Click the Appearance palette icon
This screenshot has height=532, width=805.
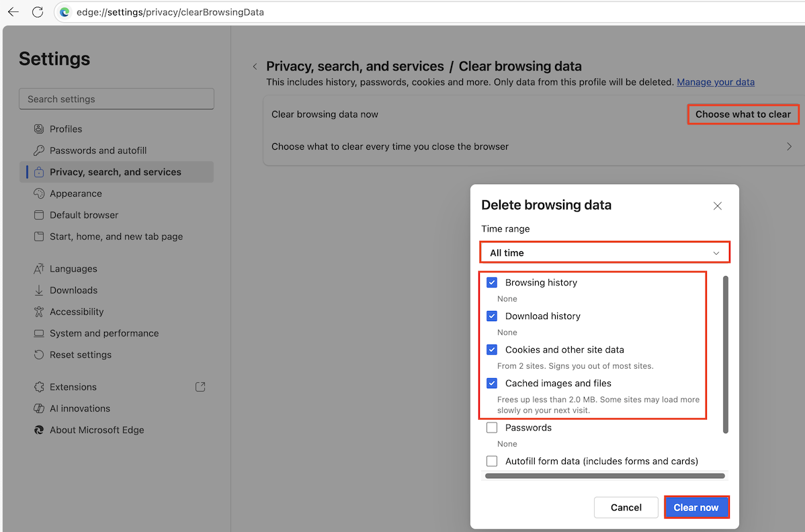pyautogui.click(x=36, y=193)
